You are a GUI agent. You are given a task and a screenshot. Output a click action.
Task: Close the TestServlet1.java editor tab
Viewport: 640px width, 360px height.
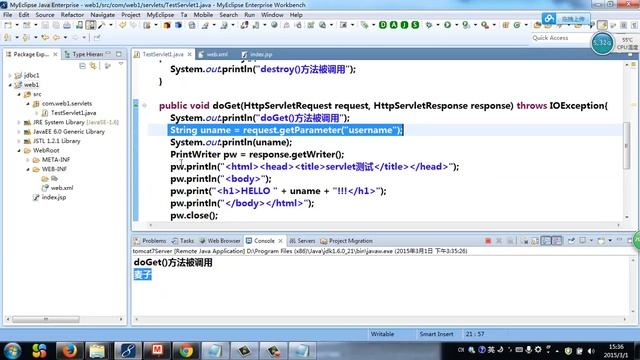(189, 54)
